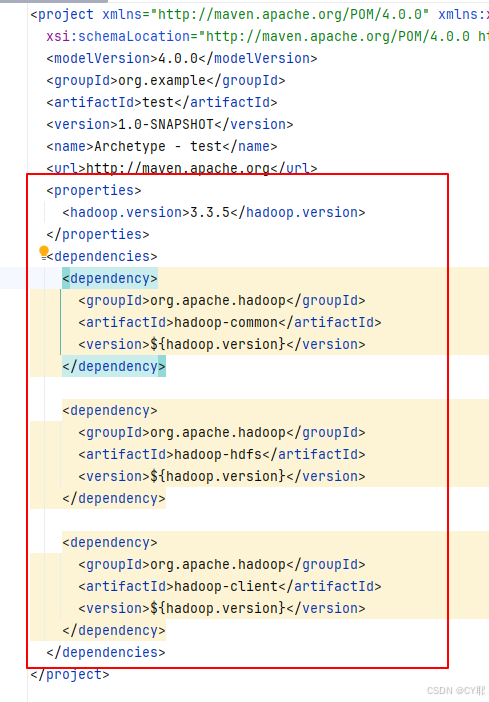Click the hadoop-common artifactId text
Image resolution: width=489 pixels, height=702 pixels.
(226, 322)
